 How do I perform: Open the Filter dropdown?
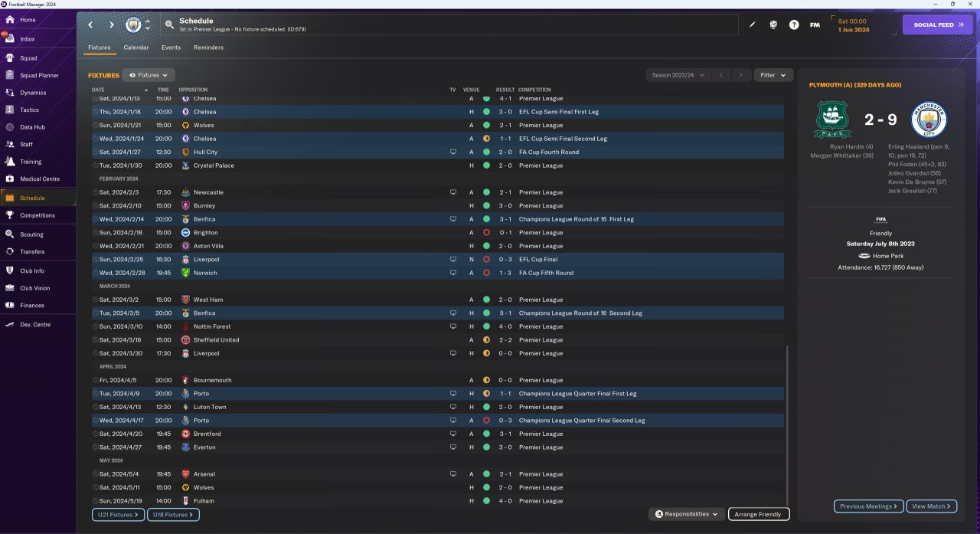click(x=773, y=75)
